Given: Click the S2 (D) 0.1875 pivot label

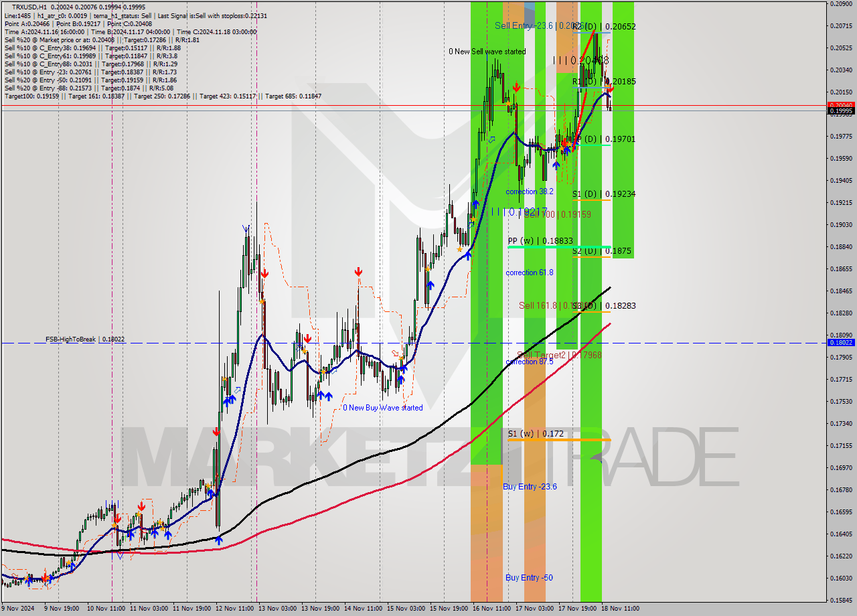Looking at the screenshot, I should [602, 251].
